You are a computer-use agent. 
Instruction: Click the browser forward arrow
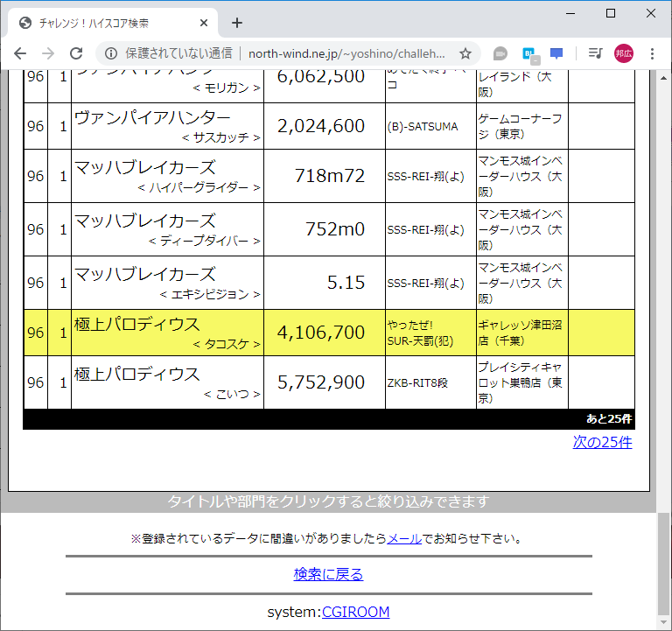(x=48, y=53)
